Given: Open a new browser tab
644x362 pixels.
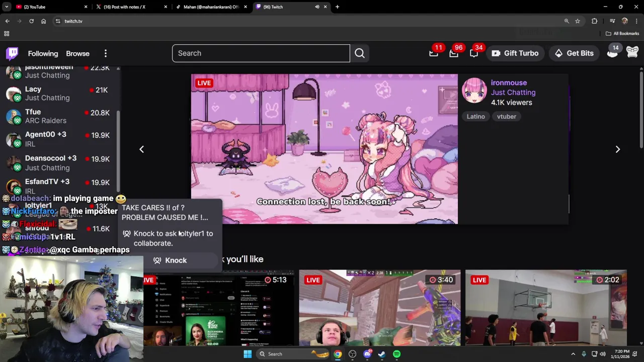Looking at the screenshot, I should [x=337, y=7].
